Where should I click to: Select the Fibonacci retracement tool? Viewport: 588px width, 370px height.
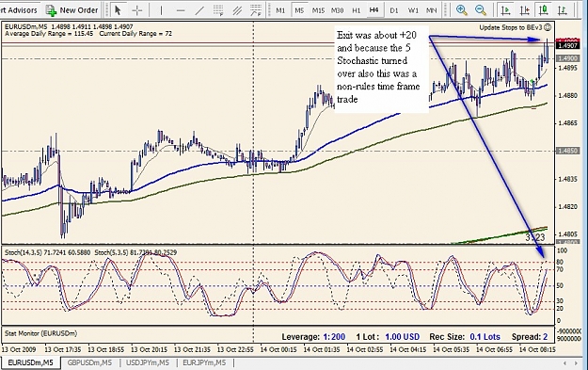218,10
